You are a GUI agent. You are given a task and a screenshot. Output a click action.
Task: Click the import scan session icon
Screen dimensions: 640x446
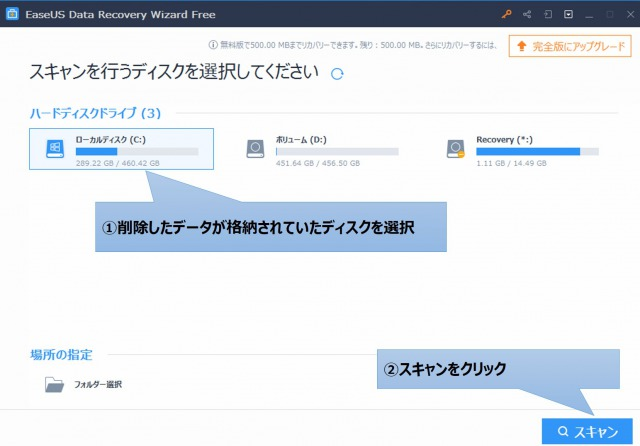tap(548, 14)
